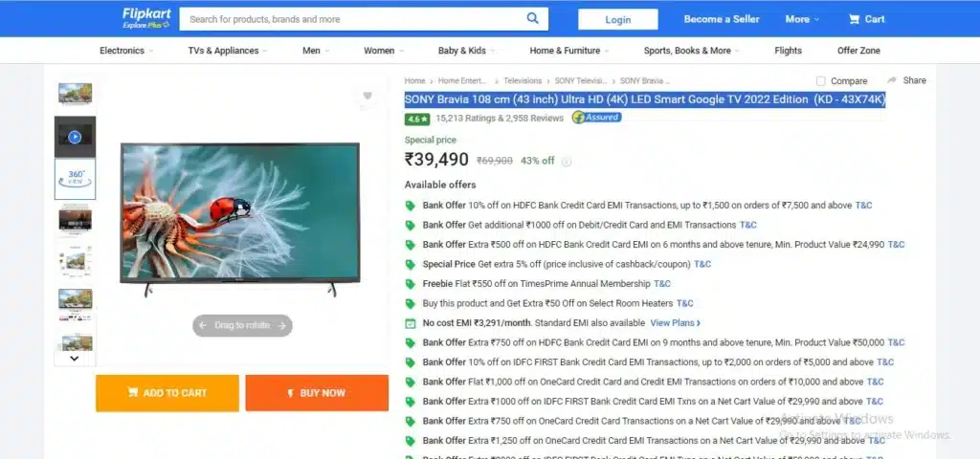
Task: Click the Flipkart Explore Plus logo
Action: click(146, 18)
